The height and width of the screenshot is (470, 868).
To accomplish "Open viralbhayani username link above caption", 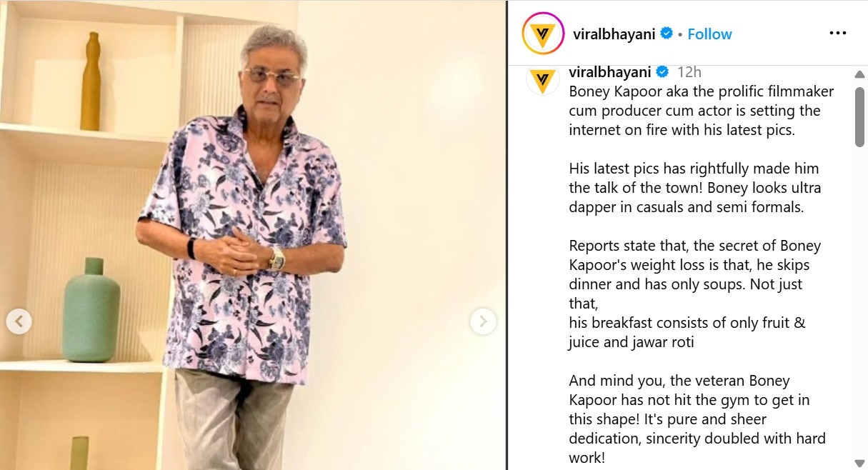I will tap(610, 72).
